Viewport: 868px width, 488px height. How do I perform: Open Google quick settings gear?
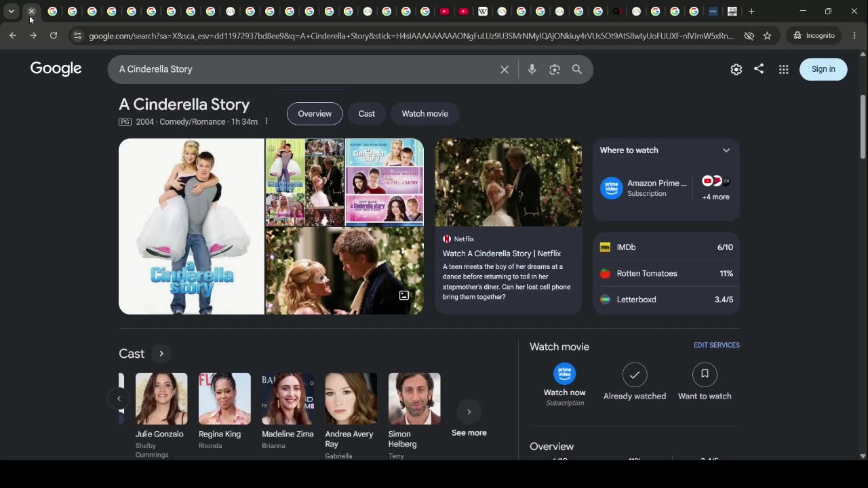tap(736, 69)
